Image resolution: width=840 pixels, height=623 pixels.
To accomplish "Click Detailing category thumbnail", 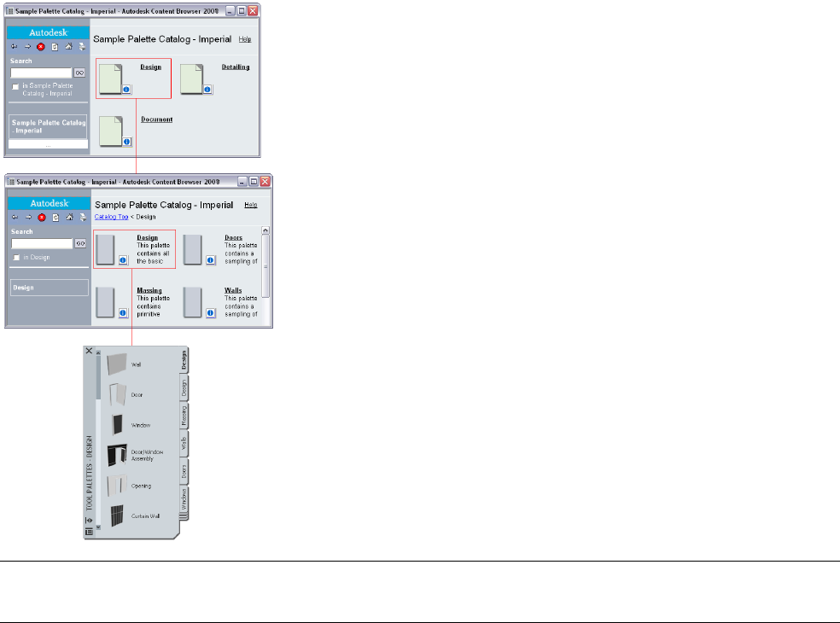I will tap(192, 79).
